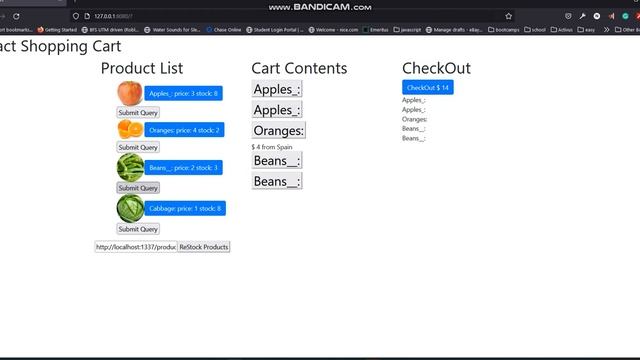This screenshot has width=640, height=360.
Task: Click the CheckOut heading
Action: 436,68
